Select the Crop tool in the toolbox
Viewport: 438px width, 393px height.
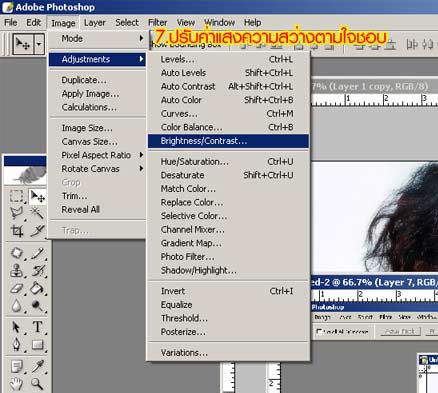[17, 230]
